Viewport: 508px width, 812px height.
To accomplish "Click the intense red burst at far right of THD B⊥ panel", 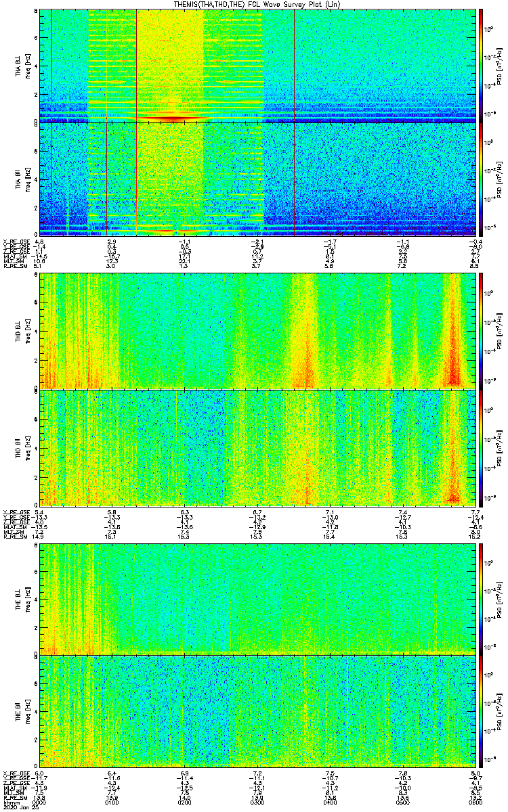I will (452, 365).
